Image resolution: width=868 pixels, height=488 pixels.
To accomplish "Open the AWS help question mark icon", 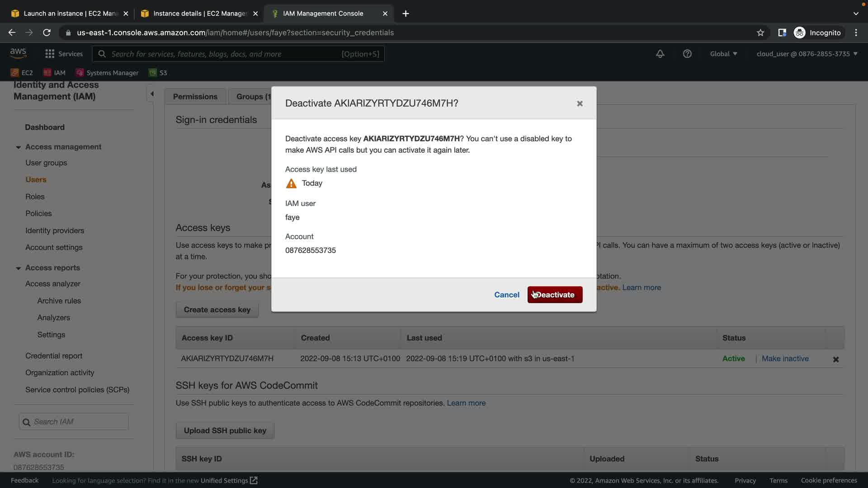I will (x=687, y=54).
